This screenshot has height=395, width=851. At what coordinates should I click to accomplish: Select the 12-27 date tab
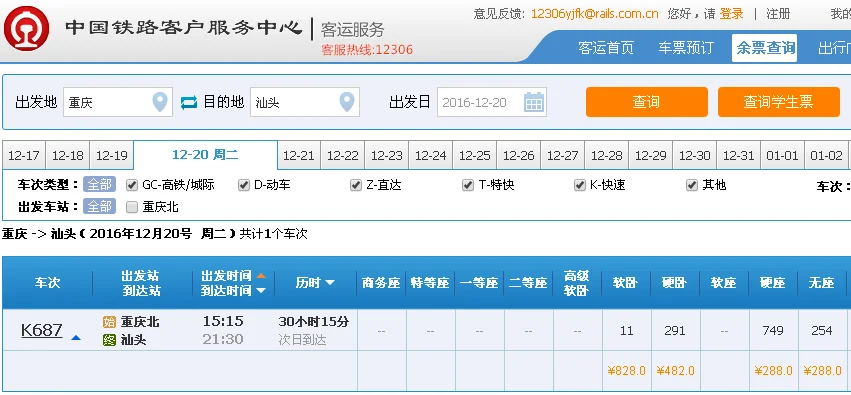(563, 156)
